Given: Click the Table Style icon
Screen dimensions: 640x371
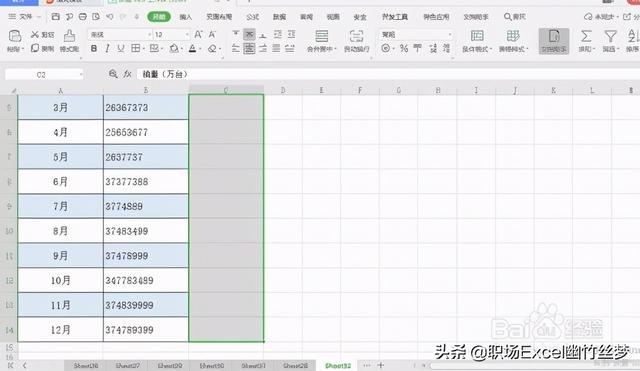Looking at the screenshot, I should click(x=513, y=36).
